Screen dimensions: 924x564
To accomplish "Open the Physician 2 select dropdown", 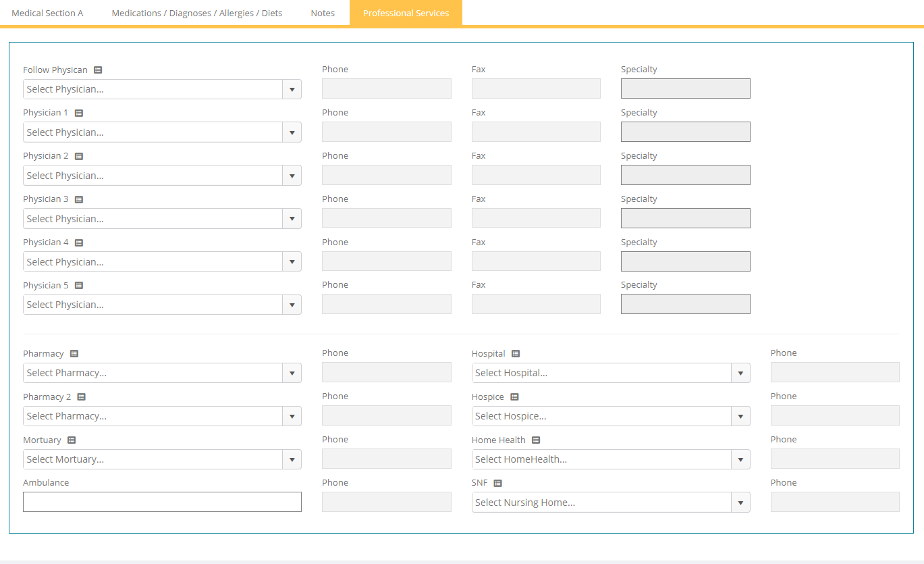I will pyautogui.click(x=292, y=176).
